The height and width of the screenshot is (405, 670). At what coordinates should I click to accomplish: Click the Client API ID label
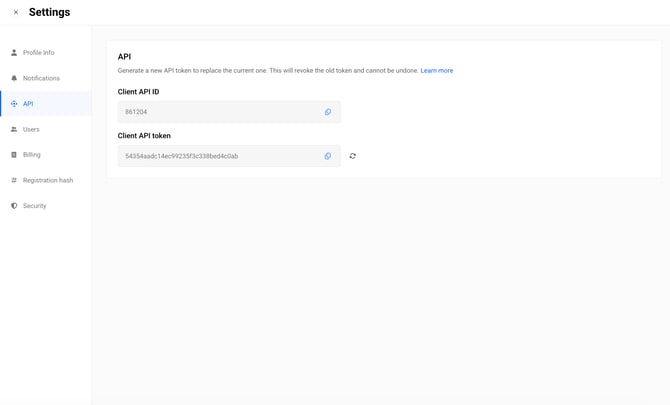tap(138, 92)
